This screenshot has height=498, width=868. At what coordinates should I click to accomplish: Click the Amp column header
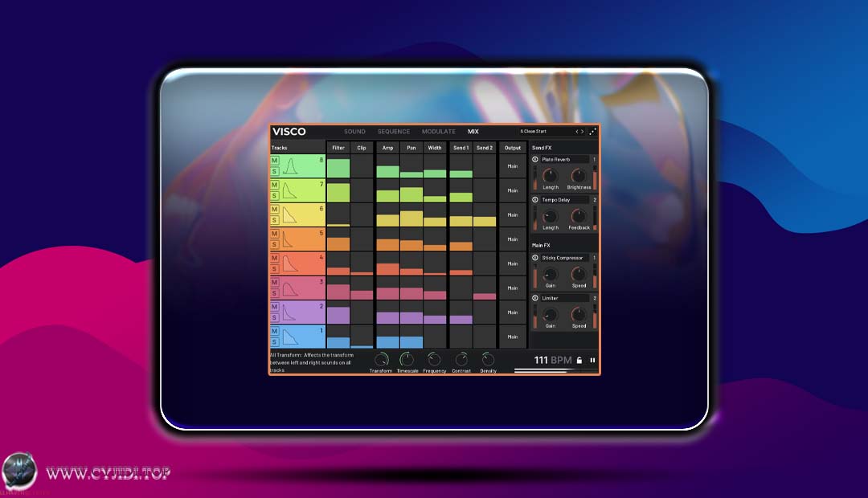[387, 148]
